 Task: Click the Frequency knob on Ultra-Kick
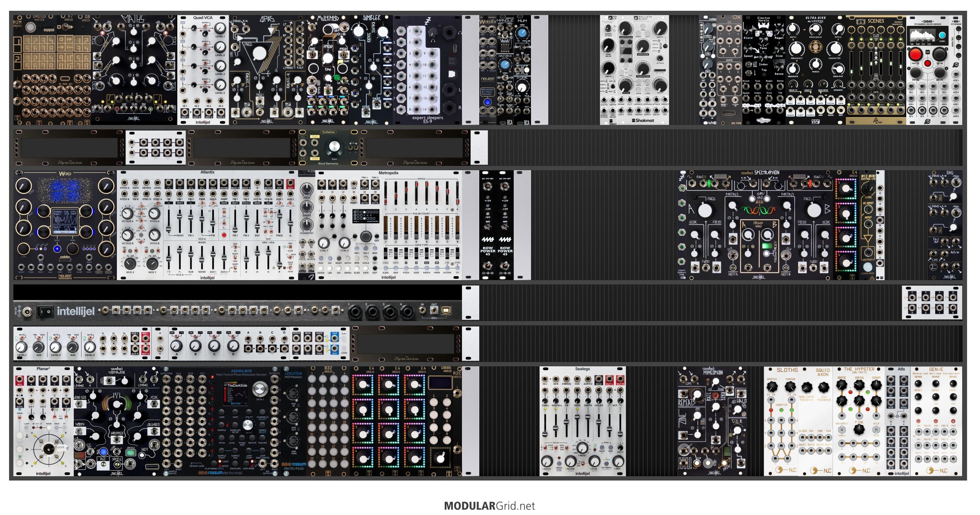(796, 49)
